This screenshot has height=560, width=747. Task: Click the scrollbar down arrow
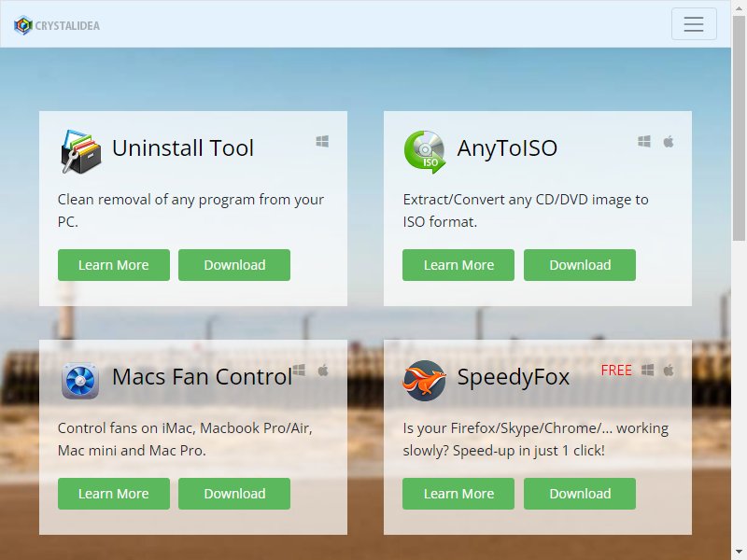[739, 552]
